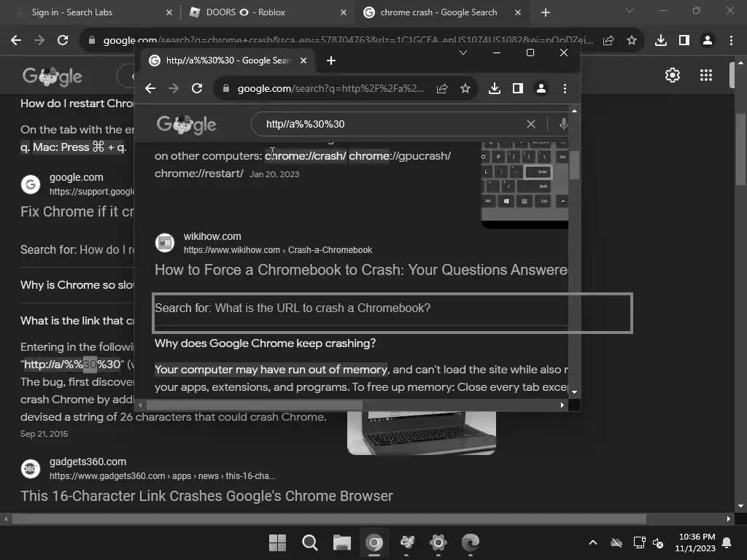The height and width of the screenshot is (560, 747).
Task: Open side panel in the background Chrome window
Action: tap(684, 41)
